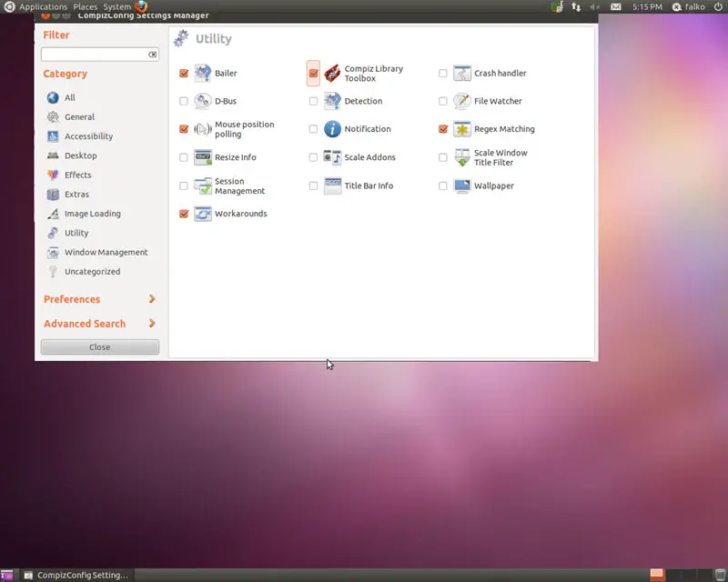Click the Wallpaper plugin icon
Screen dimensions: 728x582
[462, 186]
